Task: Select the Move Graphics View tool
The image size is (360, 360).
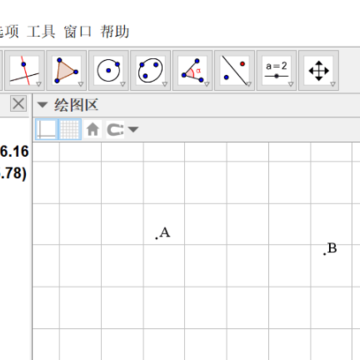Action: [319, 70]
